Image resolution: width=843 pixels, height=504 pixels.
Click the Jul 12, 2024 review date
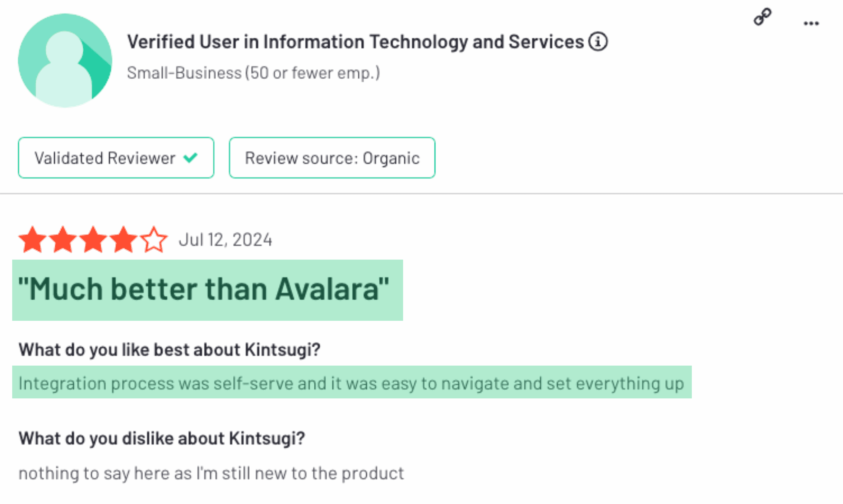coord(226,240)
